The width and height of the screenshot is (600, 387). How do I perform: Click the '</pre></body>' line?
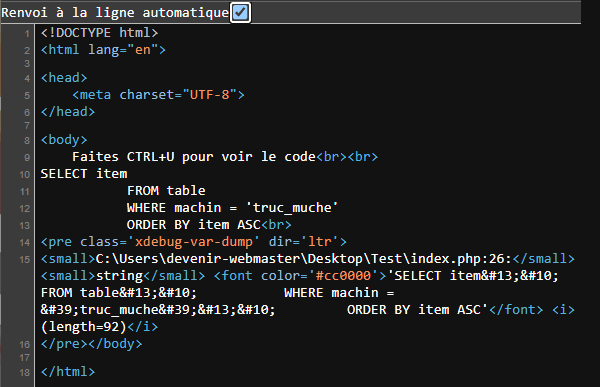(x=91, y=344)
